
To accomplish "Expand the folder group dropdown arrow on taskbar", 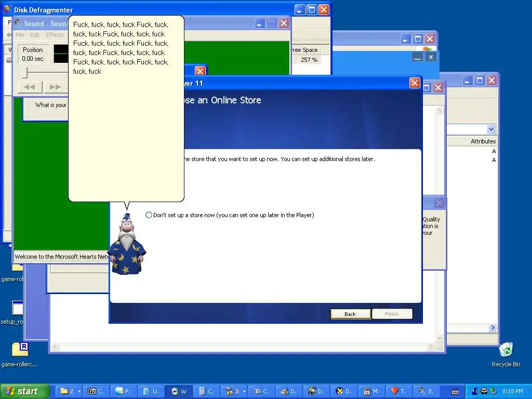I will 79,392.
